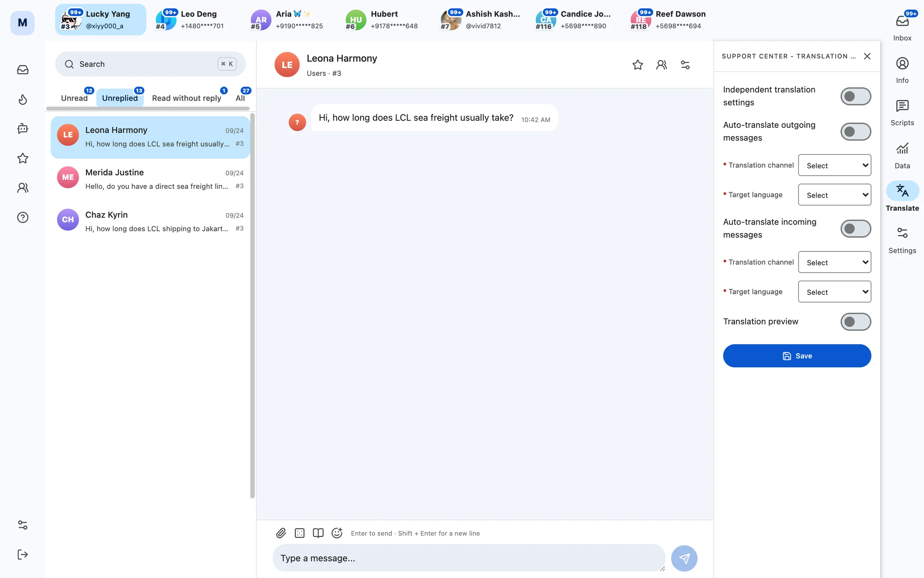Screen dimensions: 924x578
Task: Open outgoing Target language dropdown
Action: pos(834,195)
